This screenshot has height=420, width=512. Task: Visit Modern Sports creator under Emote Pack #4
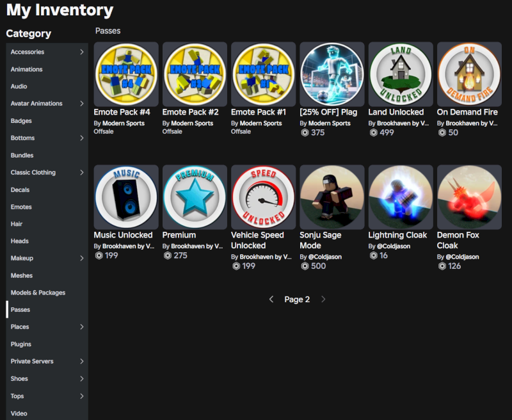pos(124,123)
